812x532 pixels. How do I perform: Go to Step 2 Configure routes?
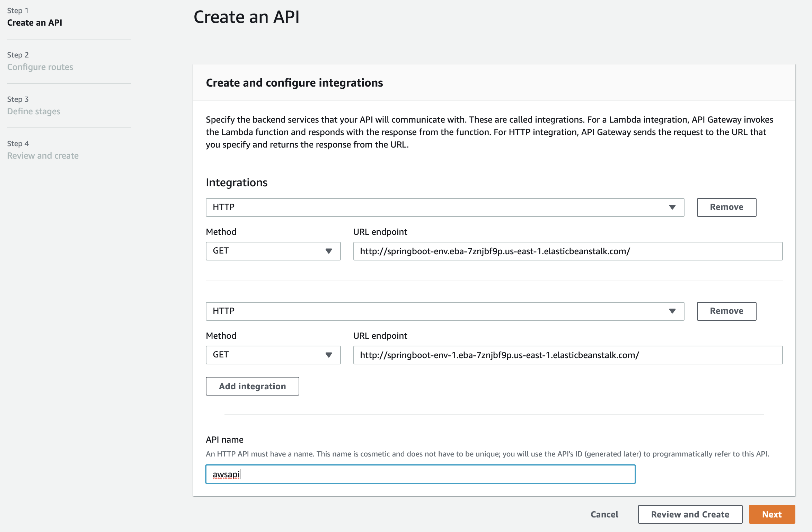click(40, 67)
